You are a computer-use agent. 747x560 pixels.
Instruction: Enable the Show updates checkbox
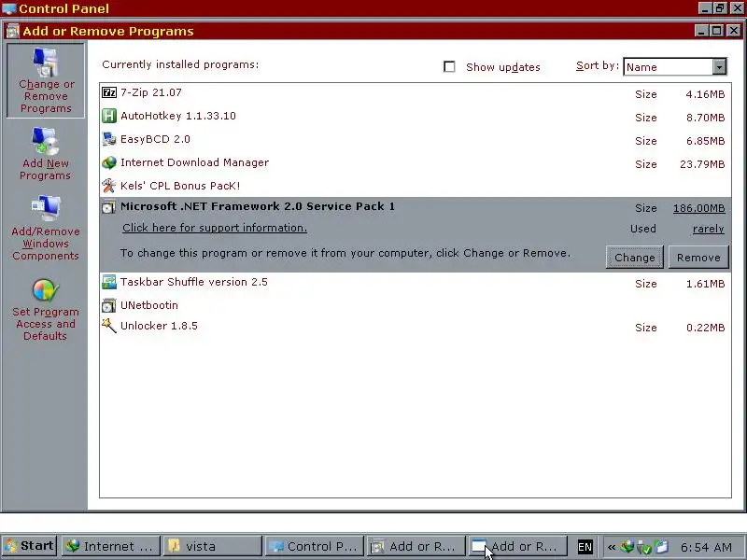pos(449,66)
